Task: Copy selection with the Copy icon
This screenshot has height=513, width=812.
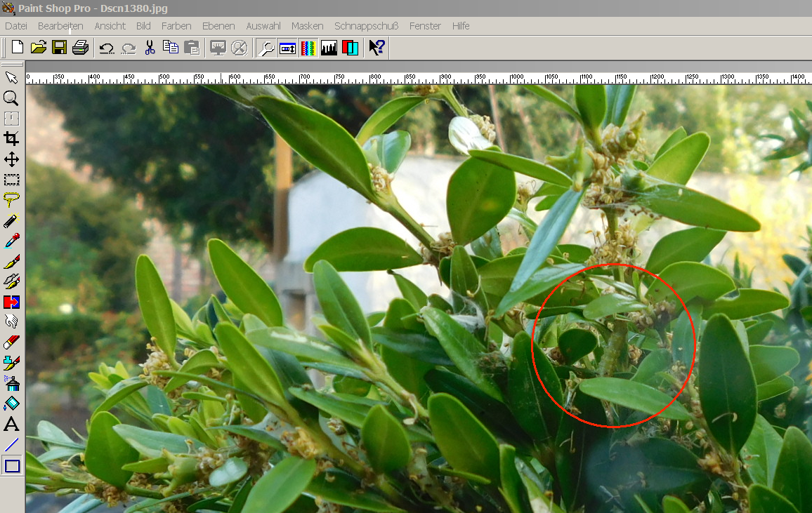Action: click(171, 48)
